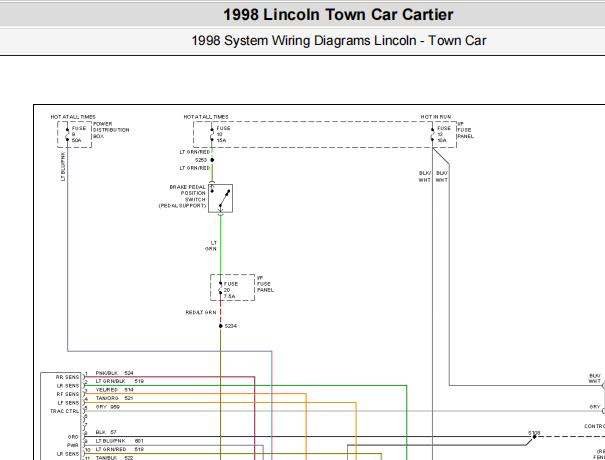Click the 'LT GRN/BLK 519' wire label
The width and height of the screenshot is (605, 460).
(x=120, y=381)
